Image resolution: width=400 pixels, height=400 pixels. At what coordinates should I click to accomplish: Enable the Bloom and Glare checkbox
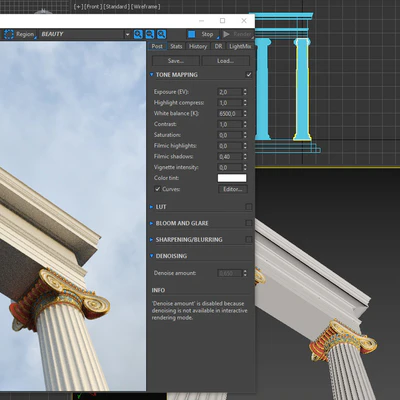pyautogui.click(x=249, y=223)
